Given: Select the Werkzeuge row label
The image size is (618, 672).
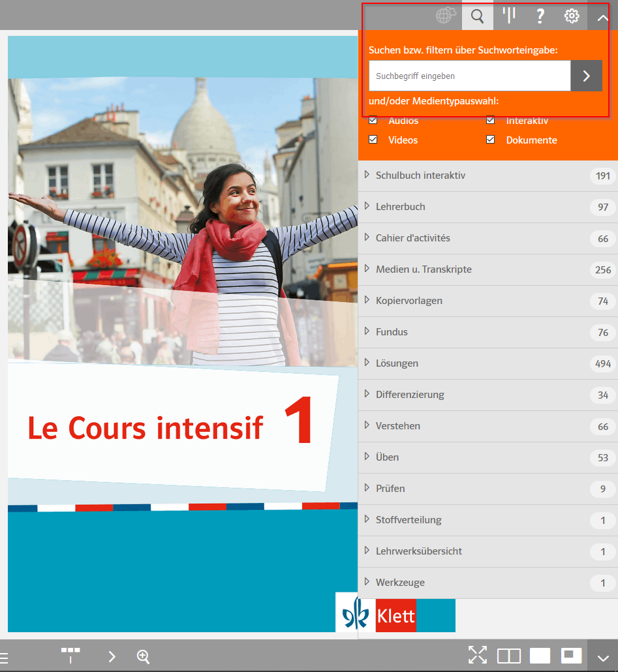Looking at the screenshot, I should [400, 583].
